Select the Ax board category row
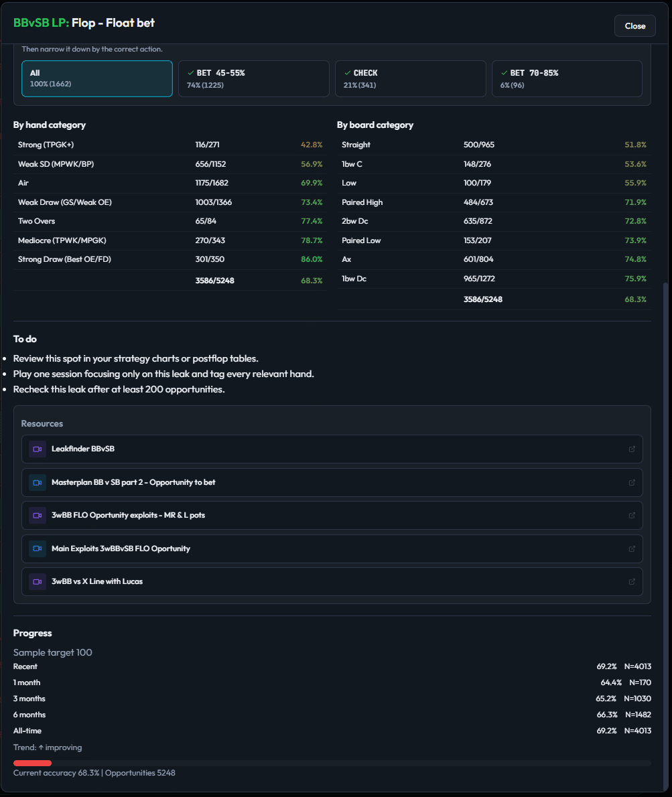Image resolution: width=672 pixels, height=797 pixels. [x=494, y=259]
